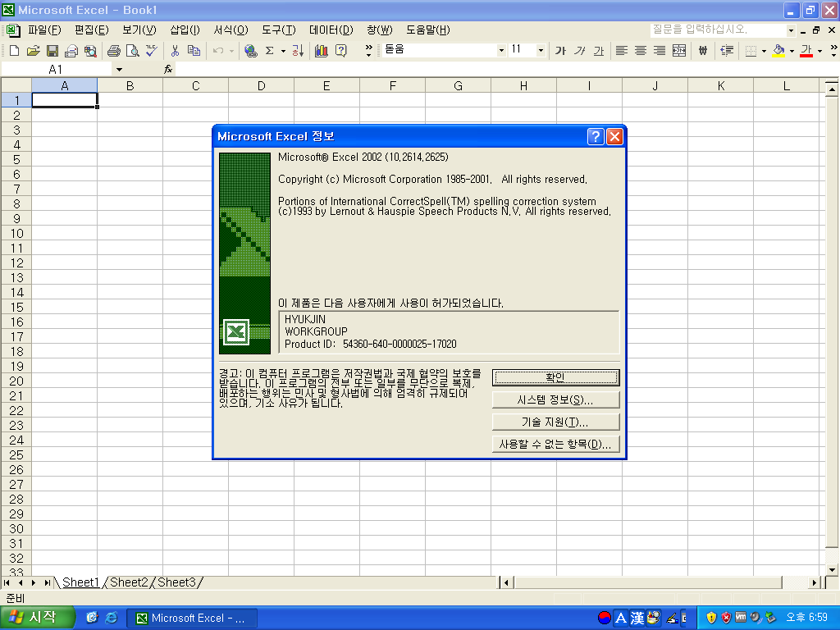
Task: Toggle bold formatting (가 bold)
Action: 560,51
